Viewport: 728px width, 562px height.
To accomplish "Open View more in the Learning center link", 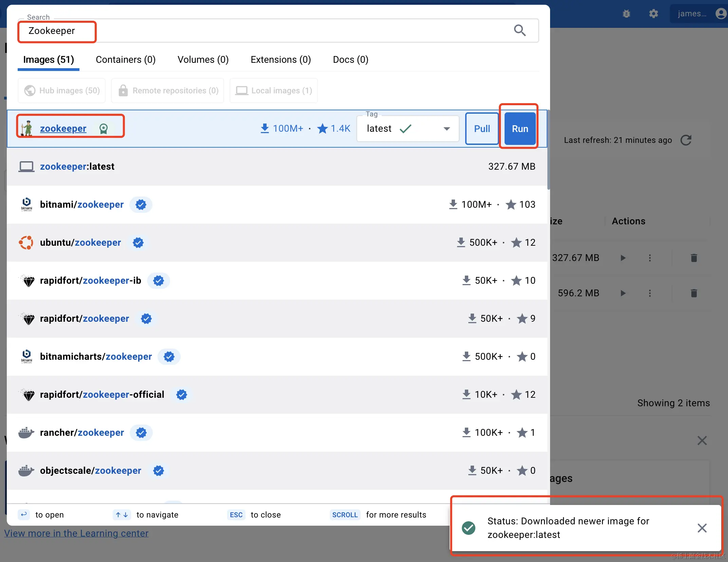I will click(76, 533).
